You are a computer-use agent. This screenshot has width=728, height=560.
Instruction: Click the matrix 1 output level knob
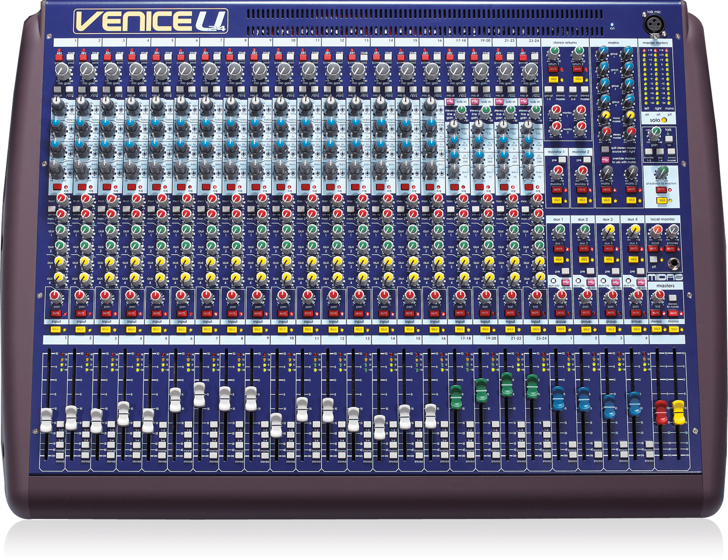(x=607, y=172)
